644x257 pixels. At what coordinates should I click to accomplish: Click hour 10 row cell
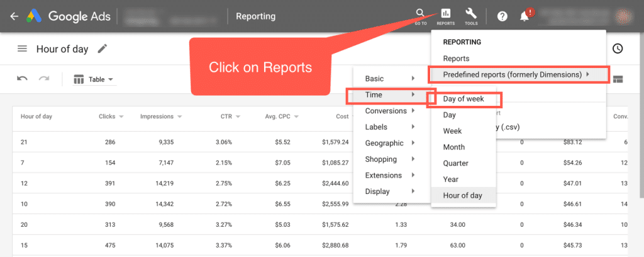(24, 204)
